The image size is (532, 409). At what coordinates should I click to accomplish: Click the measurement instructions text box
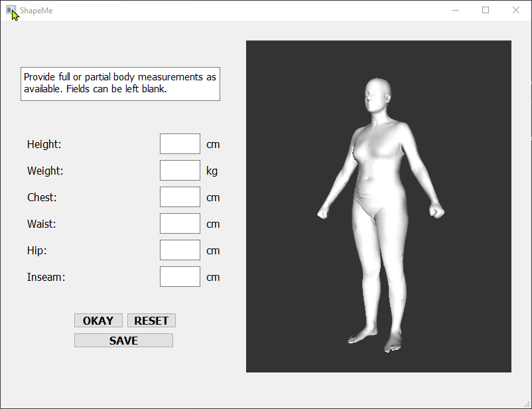coord(120,84)
